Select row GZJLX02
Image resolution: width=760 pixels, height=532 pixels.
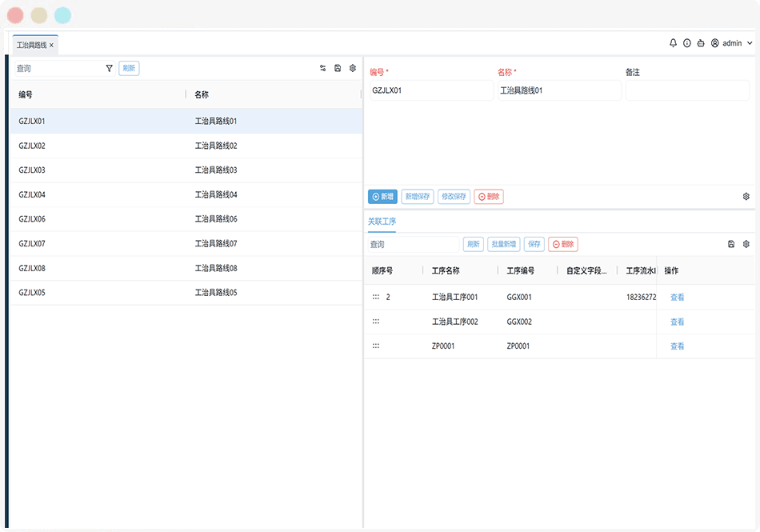[x=186, y=146]
